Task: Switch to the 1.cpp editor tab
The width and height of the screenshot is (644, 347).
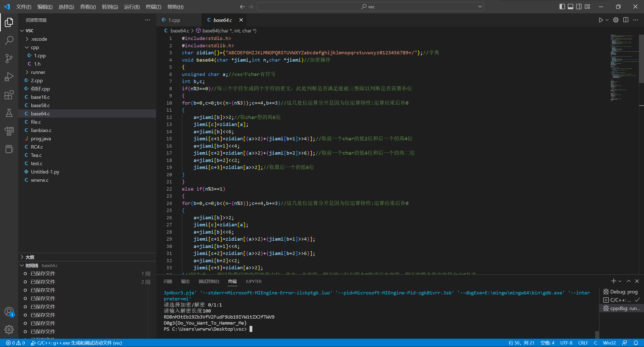Action: tap(174, 20)
